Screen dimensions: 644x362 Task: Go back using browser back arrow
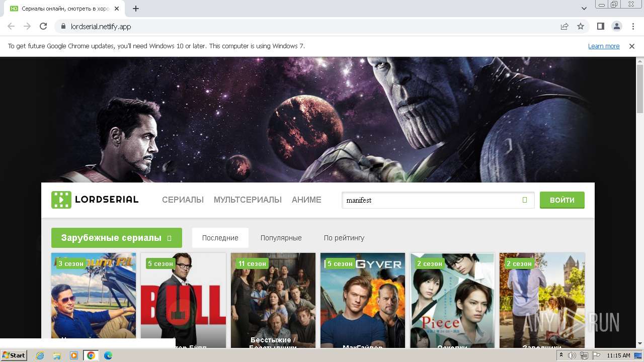pos(11,26)
